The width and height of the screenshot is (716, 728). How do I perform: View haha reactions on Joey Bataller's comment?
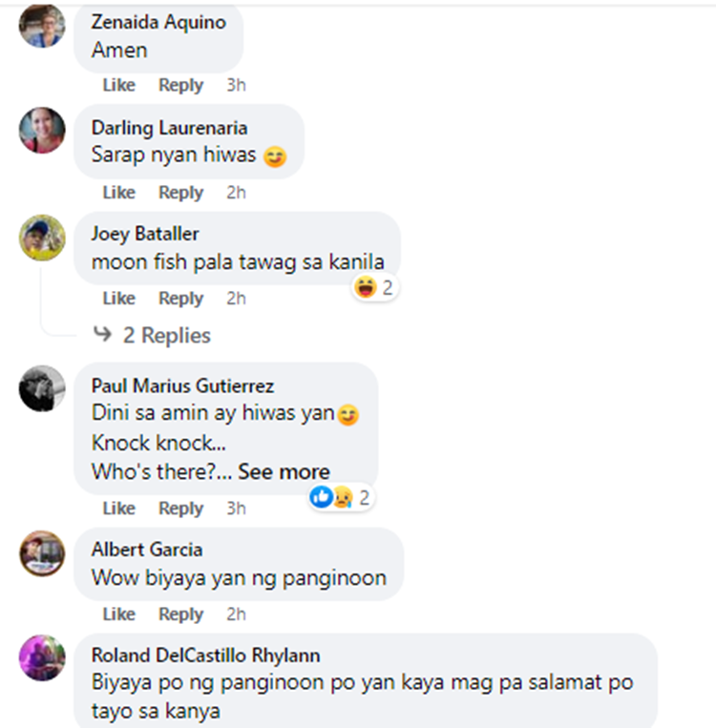pos(374,287)
